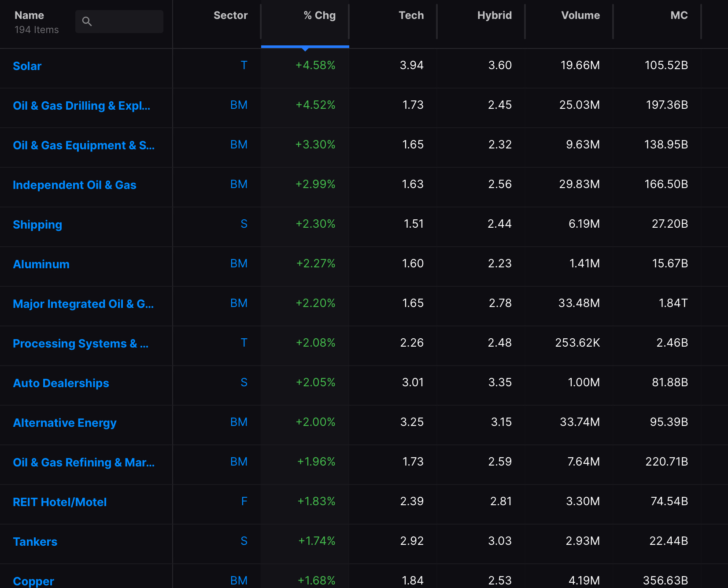Click sector S in Shipping row
This screenshot has height=588, width=728.
[x=244, y=224]
